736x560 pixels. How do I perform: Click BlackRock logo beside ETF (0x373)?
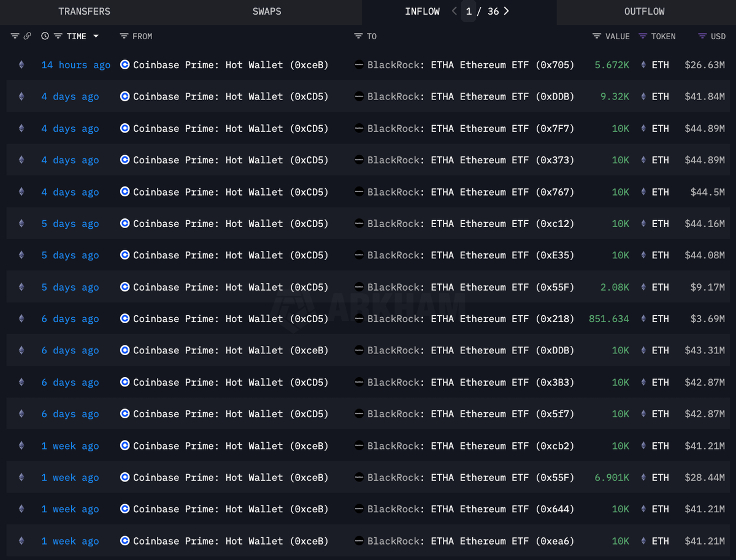pyautogui.click(x=360, y=160)
